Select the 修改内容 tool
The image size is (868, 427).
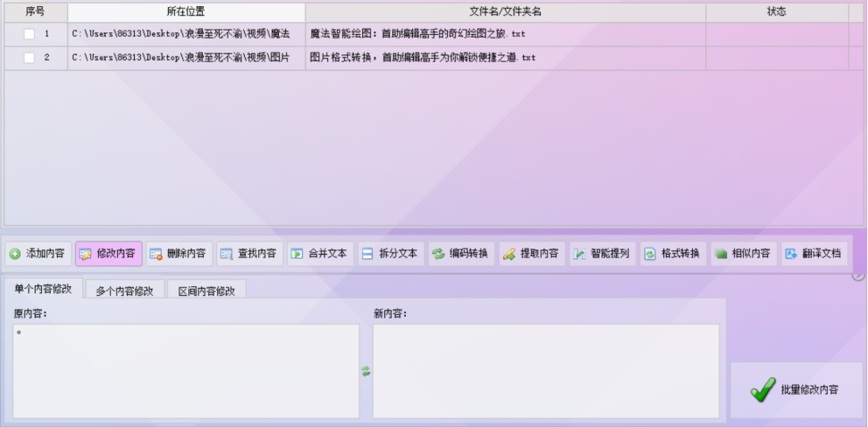[x=108, y=254]
